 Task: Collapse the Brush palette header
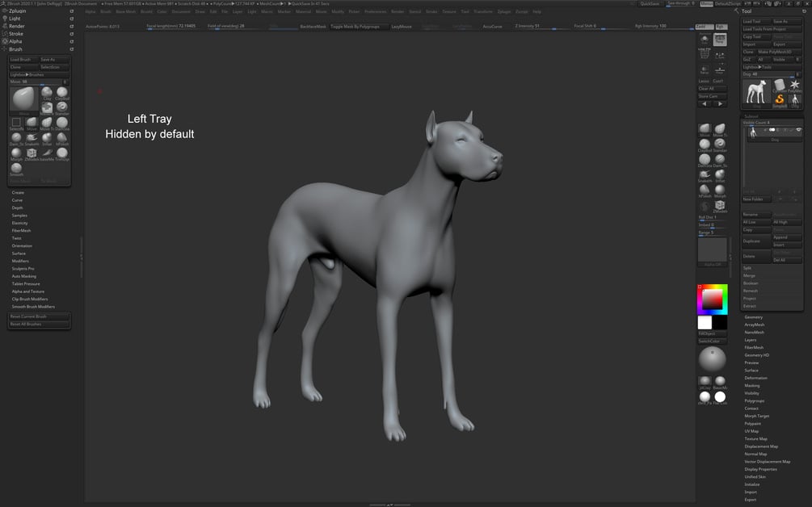[x=15, y=49]
